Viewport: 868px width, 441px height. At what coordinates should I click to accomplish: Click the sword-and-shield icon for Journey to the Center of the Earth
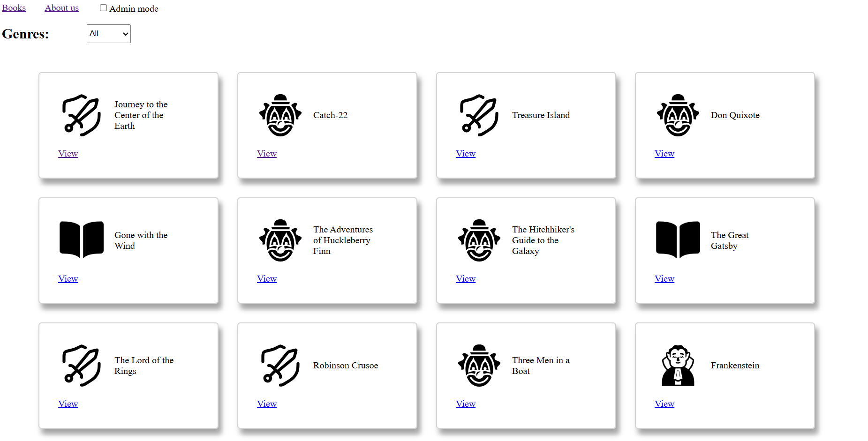[x=82, y=115]
